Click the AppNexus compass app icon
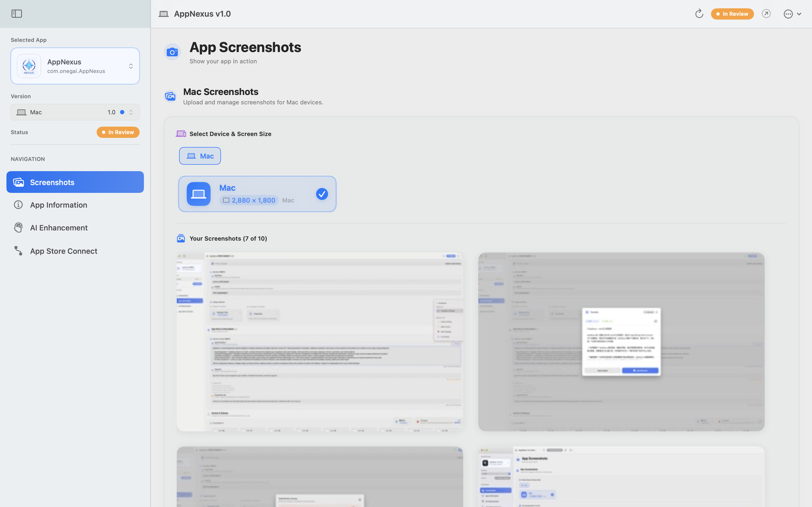Viewport: 812px width, 507px height. [29, 66]
